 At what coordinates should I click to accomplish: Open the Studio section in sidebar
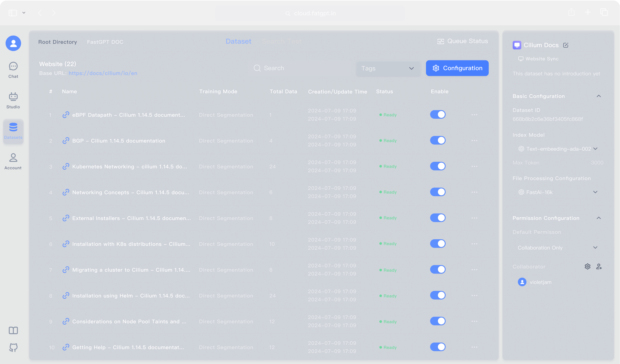pyautogui.click(x=13, y=100)
